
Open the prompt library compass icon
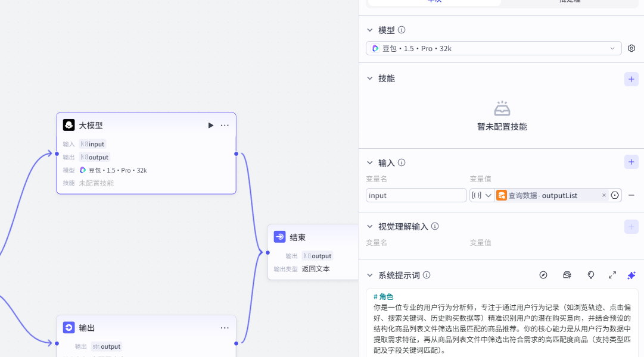543,275
